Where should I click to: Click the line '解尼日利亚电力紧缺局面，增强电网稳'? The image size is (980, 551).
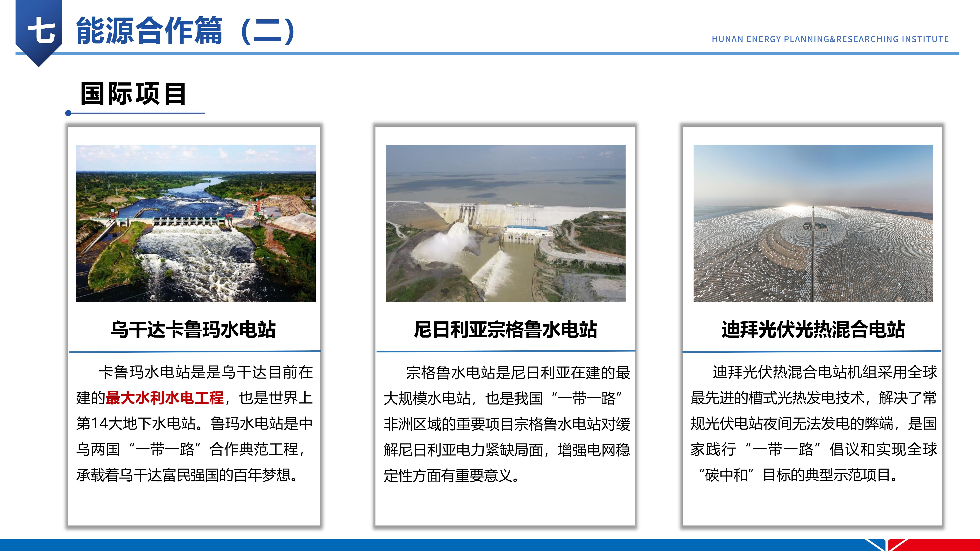507,450
